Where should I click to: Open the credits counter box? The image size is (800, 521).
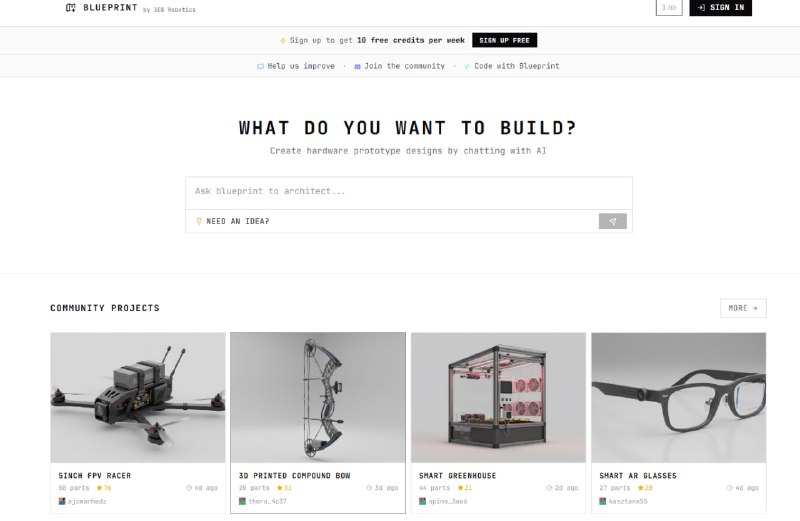(x=669, y=8)
